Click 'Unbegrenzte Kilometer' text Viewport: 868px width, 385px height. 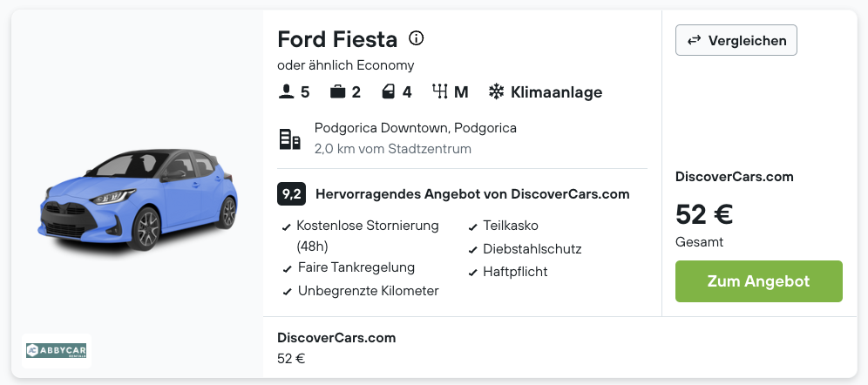(368, 291)
